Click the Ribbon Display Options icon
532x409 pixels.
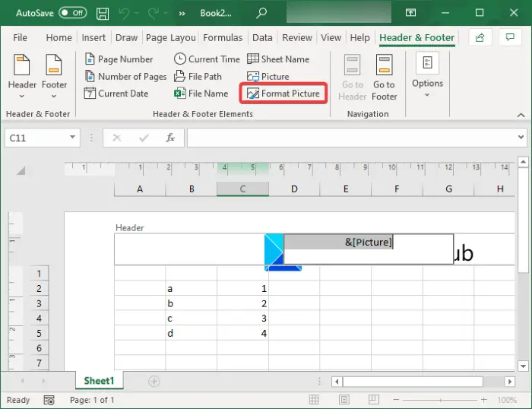tap(410, 13)
